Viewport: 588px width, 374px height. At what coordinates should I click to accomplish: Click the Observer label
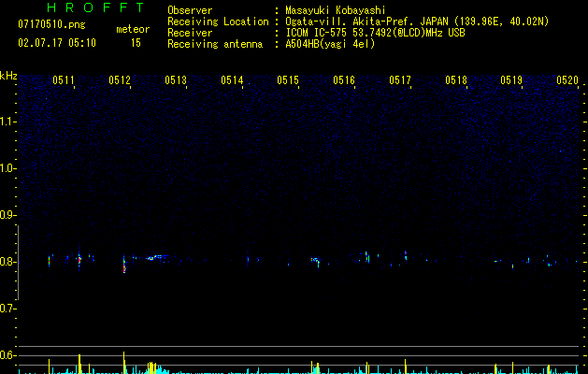tap(190, 10)
